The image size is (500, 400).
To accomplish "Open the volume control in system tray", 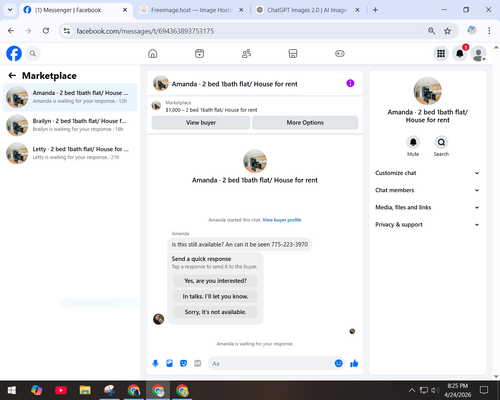I will [x=435, y=390].
